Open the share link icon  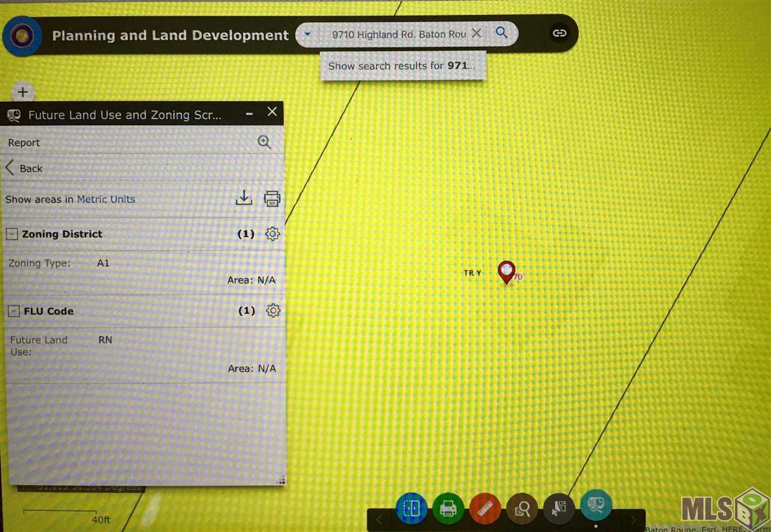(x=560, y=33)
